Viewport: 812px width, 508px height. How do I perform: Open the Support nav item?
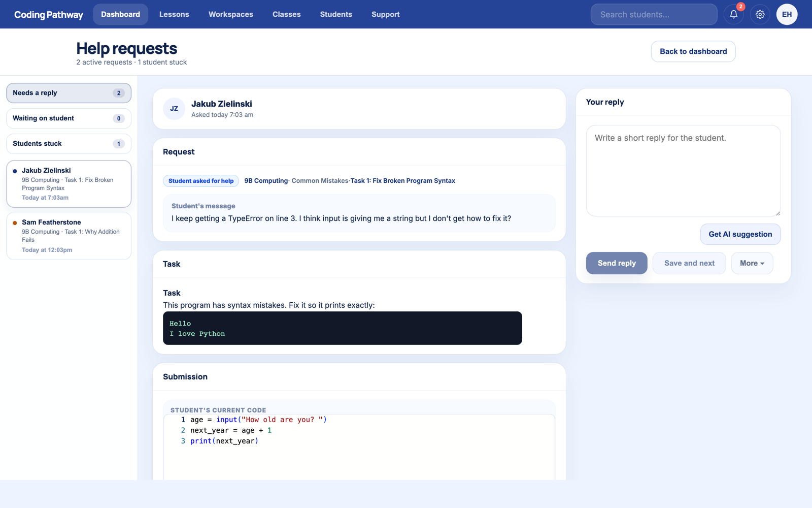[386, 14]
